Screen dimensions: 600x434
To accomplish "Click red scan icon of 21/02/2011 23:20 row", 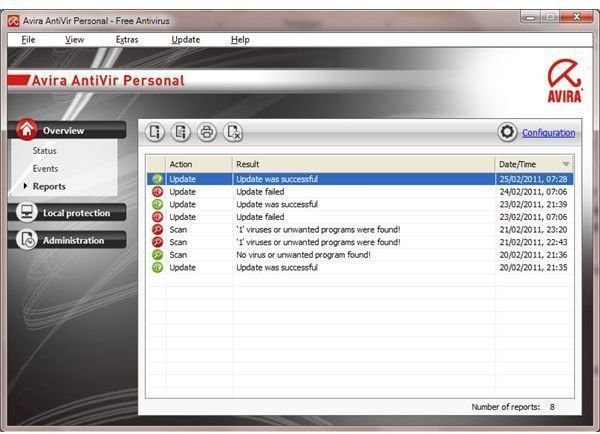I will pos(157,229).
